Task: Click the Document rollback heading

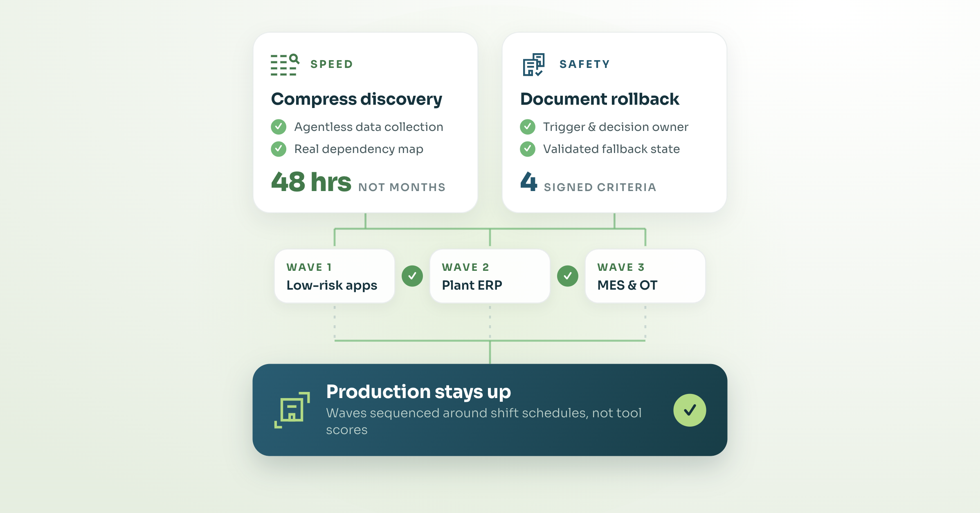Action: coord(600,99)
